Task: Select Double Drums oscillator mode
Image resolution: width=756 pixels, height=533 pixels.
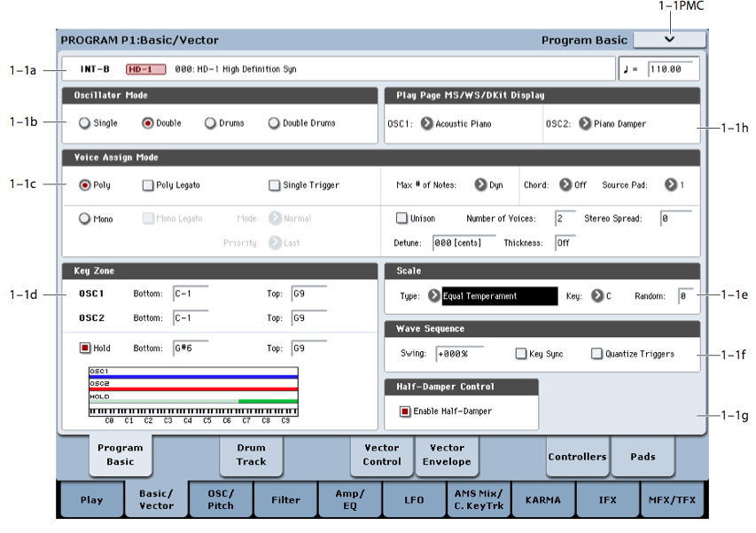Action: pos(274,123)
